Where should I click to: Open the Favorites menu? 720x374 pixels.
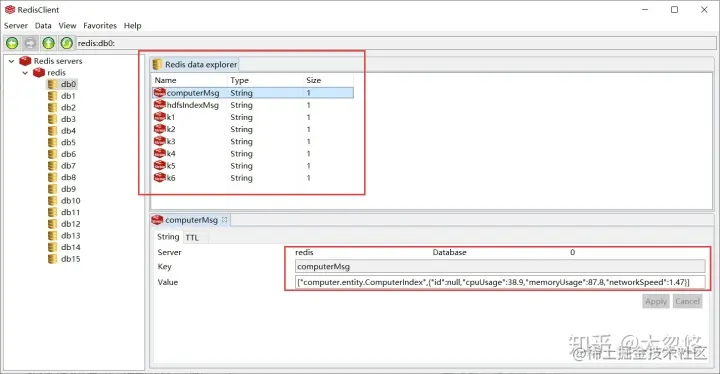click(100, 26)
